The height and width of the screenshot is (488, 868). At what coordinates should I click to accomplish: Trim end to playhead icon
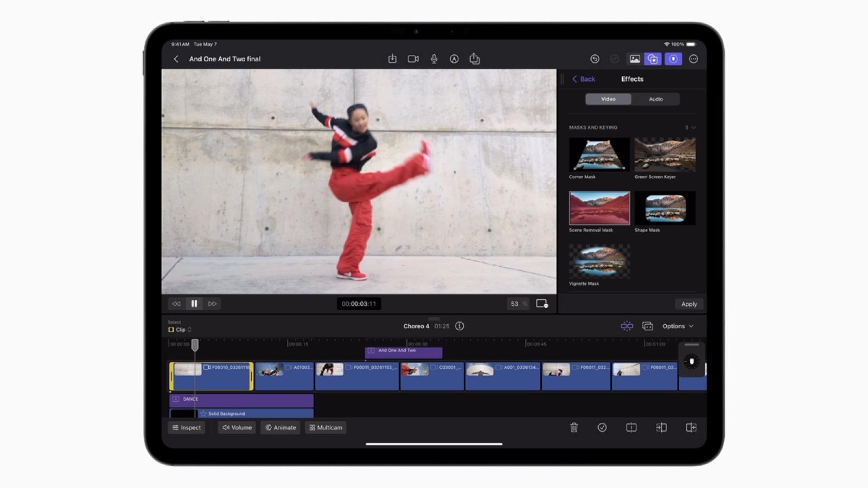tap(691, 428)
